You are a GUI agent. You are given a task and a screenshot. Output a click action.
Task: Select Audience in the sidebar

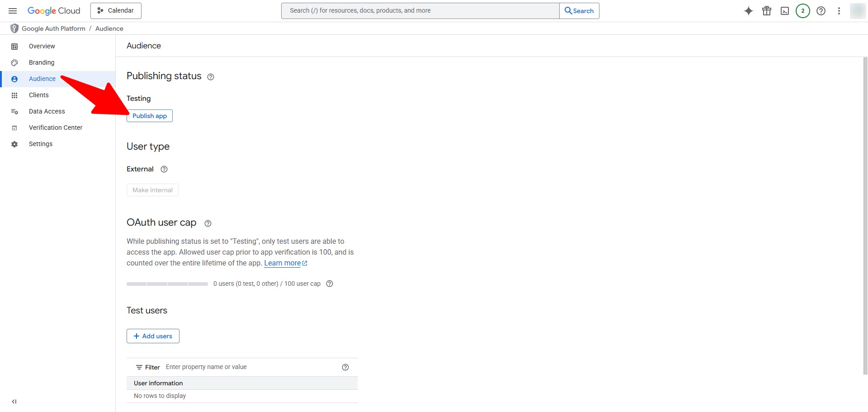click(42, 79)
